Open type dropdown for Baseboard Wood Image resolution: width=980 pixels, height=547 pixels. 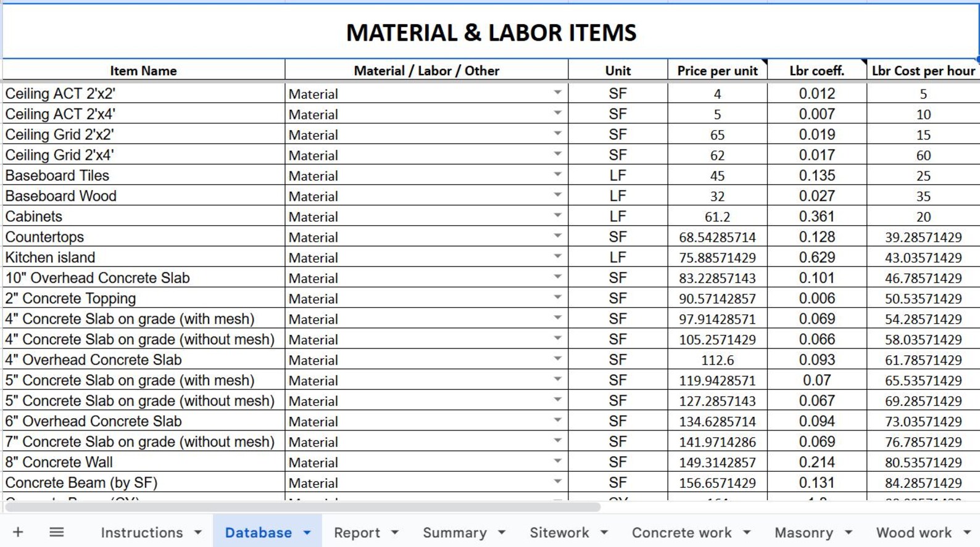click(557, 195)
